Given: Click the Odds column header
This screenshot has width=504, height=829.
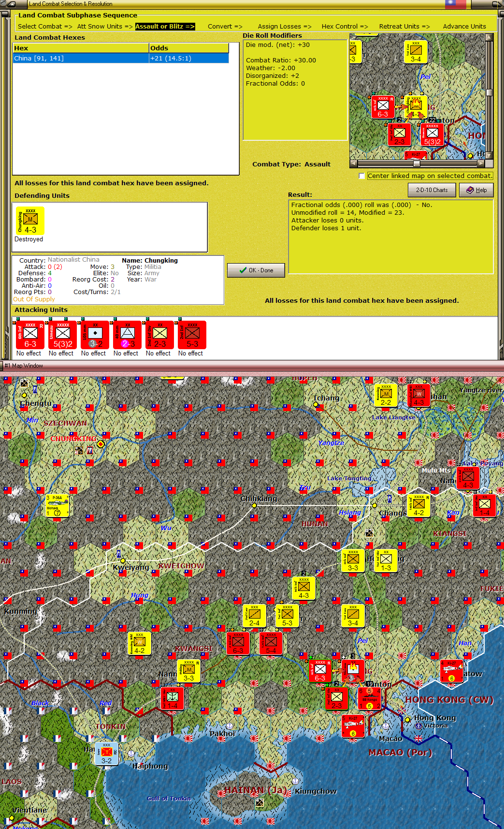Looking at the screenshot, I should [189, 48].
